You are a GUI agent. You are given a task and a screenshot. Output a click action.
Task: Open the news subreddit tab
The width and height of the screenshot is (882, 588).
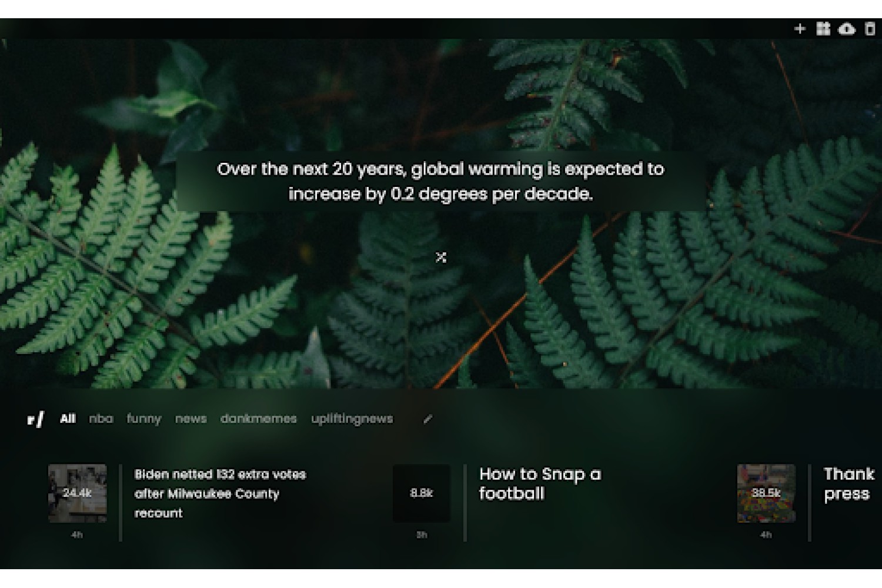(191, 419)
